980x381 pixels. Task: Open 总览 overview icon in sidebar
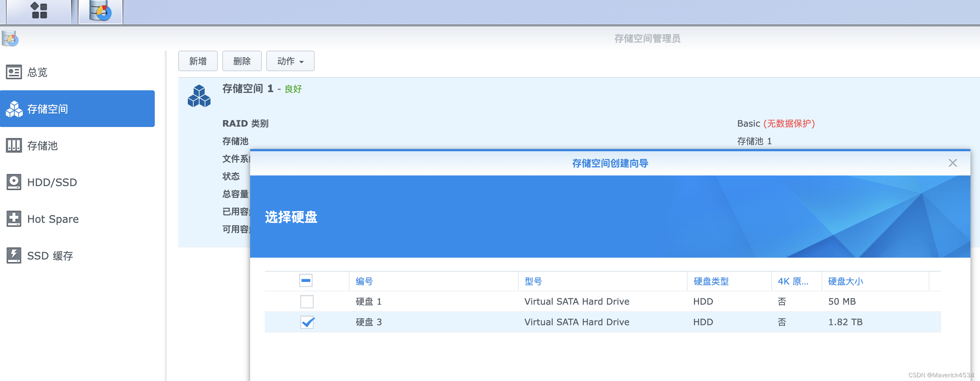14,72
